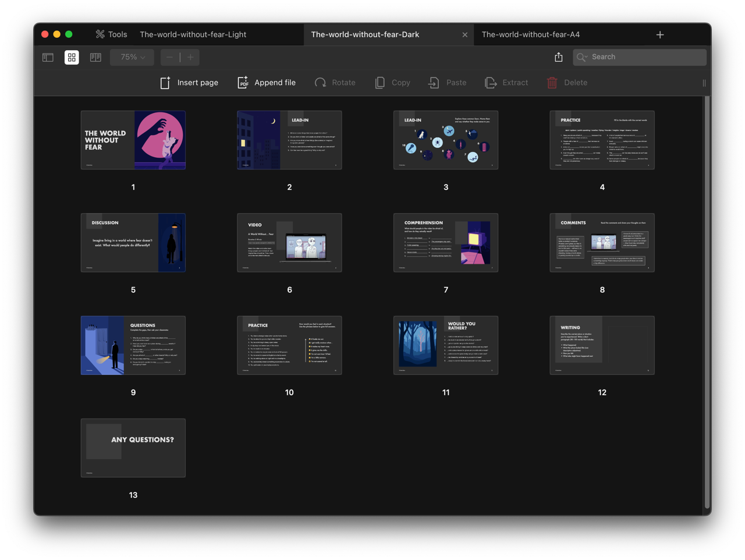The width and height of the screenshot is (745, 560).
Task: Click the share icon
Action: point(559,57)
